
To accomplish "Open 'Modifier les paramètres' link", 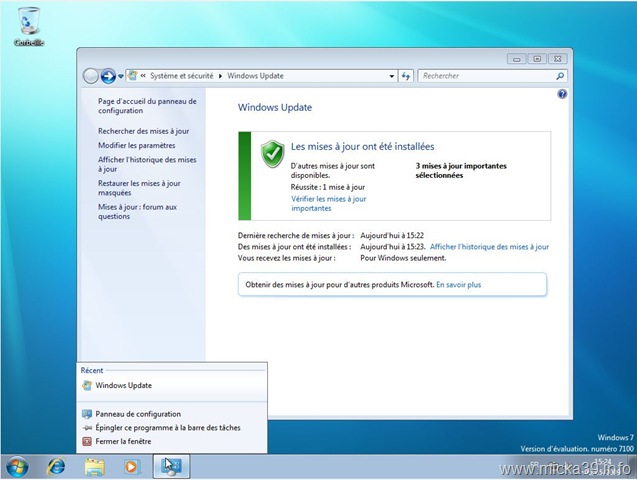I will click(x=136, y=145).
